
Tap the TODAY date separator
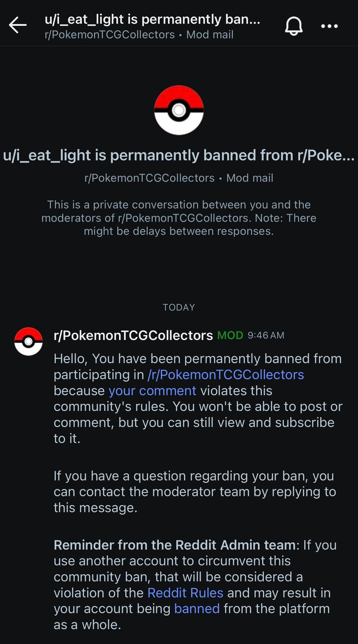(x=179, y=307)
